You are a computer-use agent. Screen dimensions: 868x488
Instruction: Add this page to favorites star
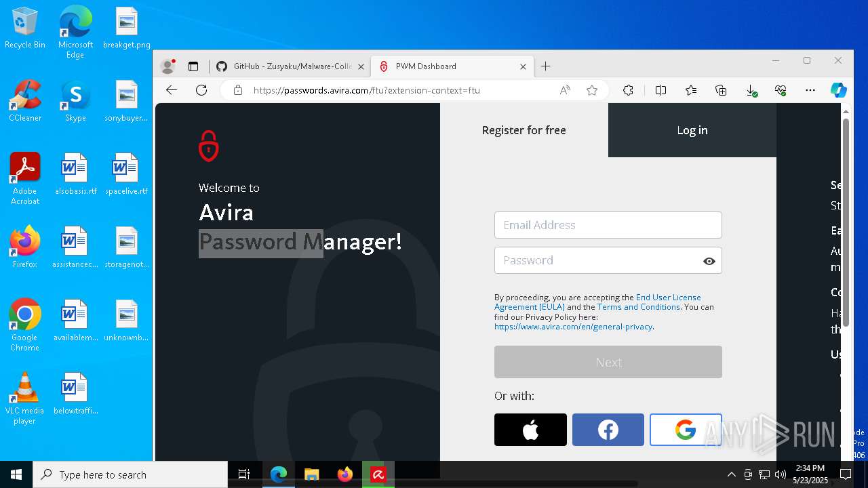point(592,90)
